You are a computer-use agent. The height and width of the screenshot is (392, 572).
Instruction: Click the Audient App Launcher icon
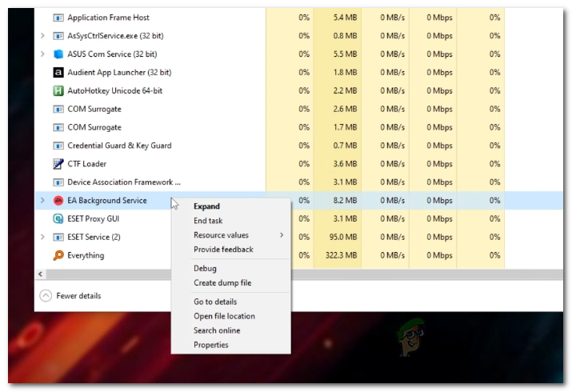click(58, 72)
